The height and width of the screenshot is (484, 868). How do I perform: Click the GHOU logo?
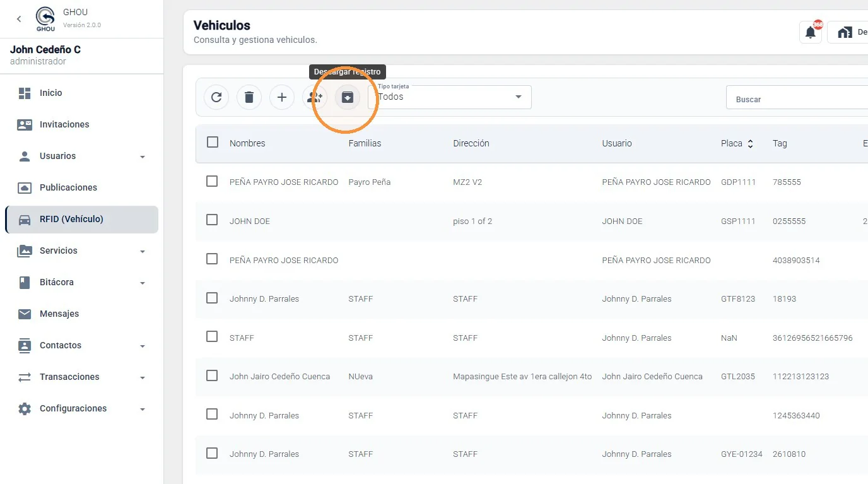click(45, 19)
